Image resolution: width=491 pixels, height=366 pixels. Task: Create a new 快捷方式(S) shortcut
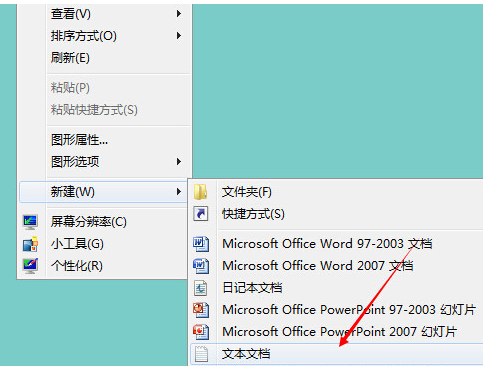point(336,214)
